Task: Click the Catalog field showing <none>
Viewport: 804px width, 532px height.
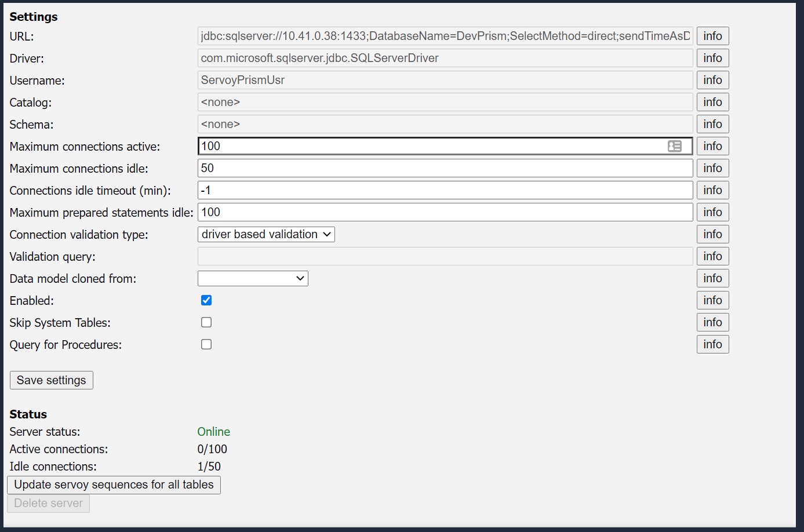Action: [x=445, y=102]
